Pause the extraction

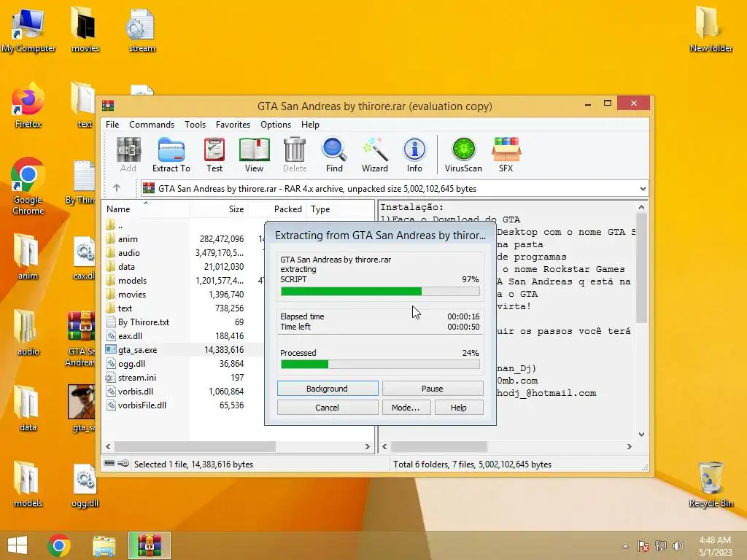click(432, 389)
